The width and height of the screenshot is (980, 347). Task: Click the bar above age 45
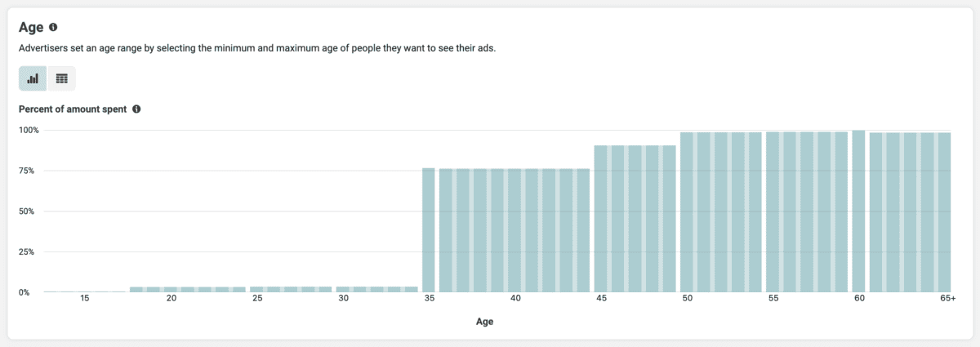coord(600,219)
